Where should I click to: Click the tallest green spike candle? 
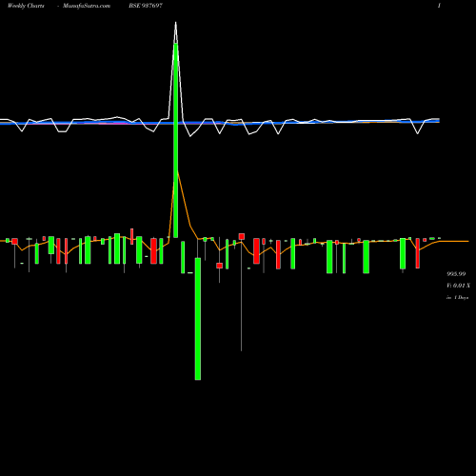pyautogui.click(x=176, y=140)
